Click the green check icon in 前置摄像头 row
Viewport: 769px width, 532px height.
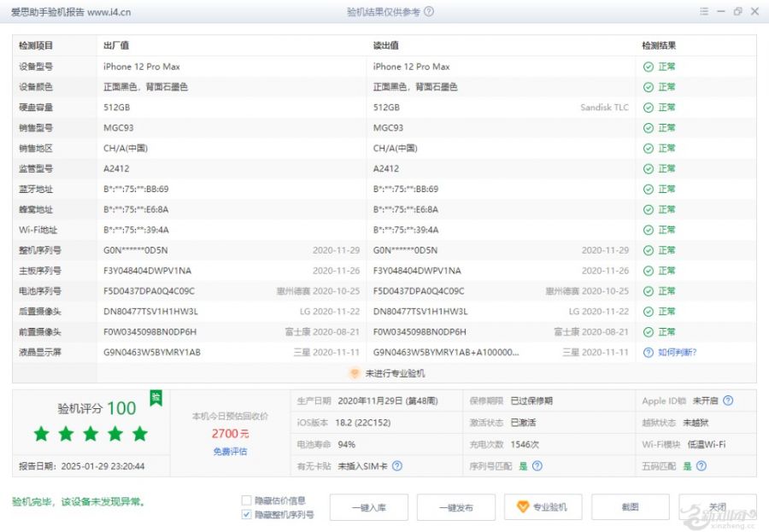click(x=649, y=332)
